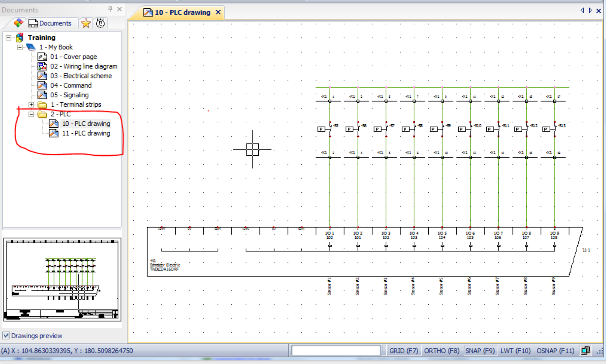Click the page icon beside 02 - Wiring line diagram

coord(42,66)
